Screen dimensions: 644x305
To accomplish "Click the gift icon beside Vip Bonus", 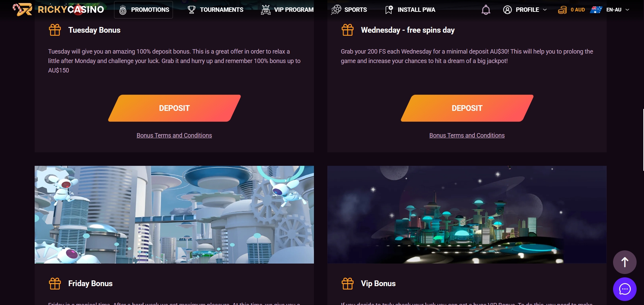I will (348, 283).
